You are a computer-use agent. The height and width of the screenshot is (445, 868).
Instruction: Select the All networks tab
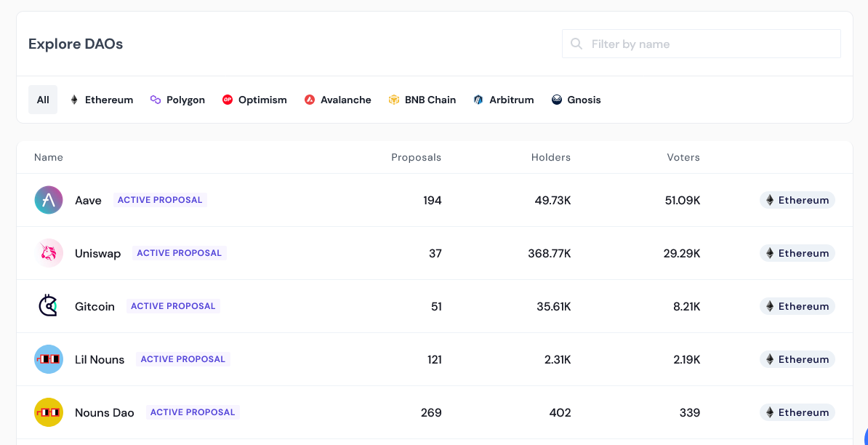(x=42, y=99)
